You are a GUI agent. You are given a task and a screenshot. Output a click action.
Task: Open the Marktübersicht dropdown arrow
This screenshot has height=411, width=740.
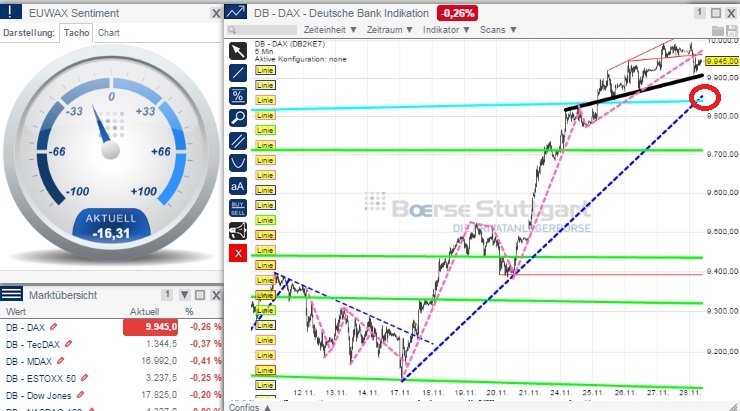(185, 295)
